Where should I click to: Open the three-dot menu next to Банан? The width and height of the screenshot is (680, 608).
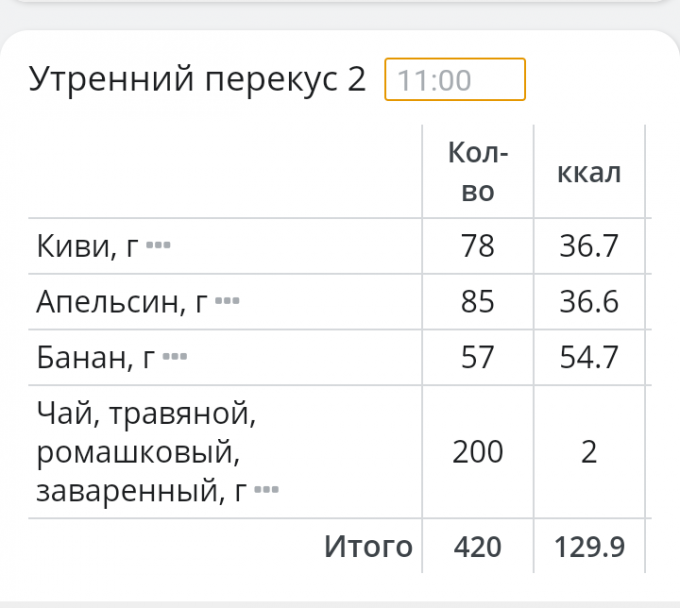point(175,357)
